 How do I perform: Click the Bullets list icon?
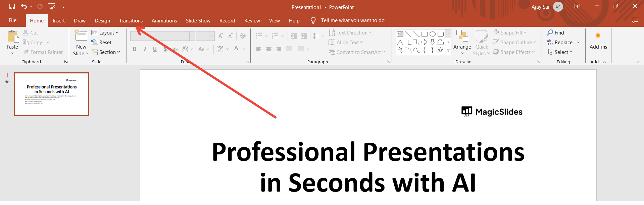(x=258, y=36)
